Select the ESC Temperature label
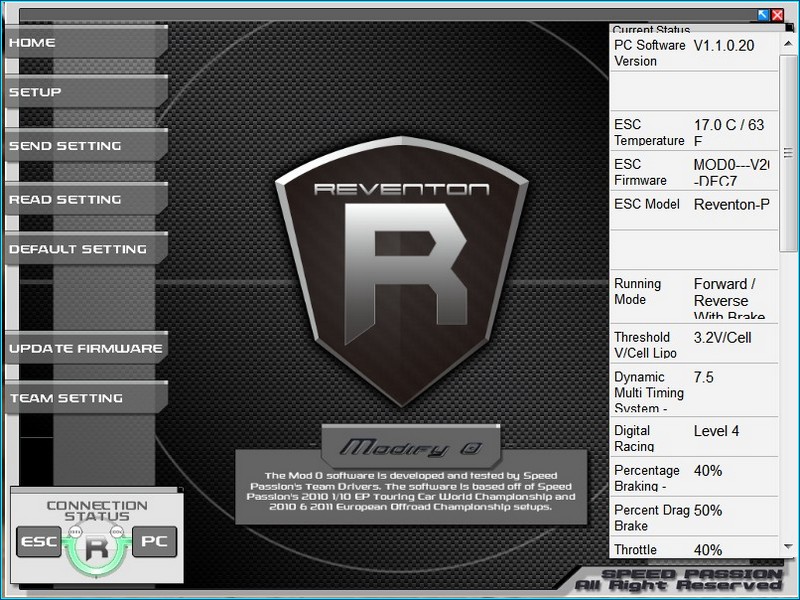 click(649, 133)
